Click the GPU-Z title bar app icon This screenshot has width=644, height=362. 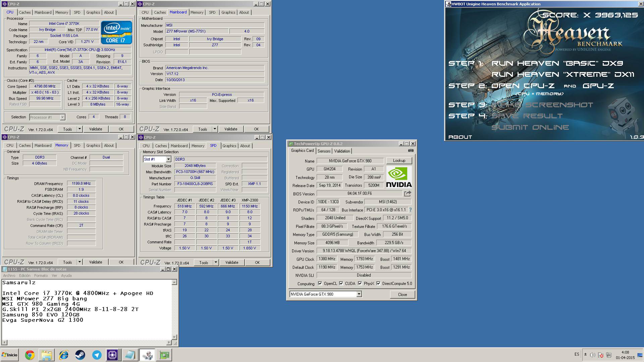coord(290,144)
